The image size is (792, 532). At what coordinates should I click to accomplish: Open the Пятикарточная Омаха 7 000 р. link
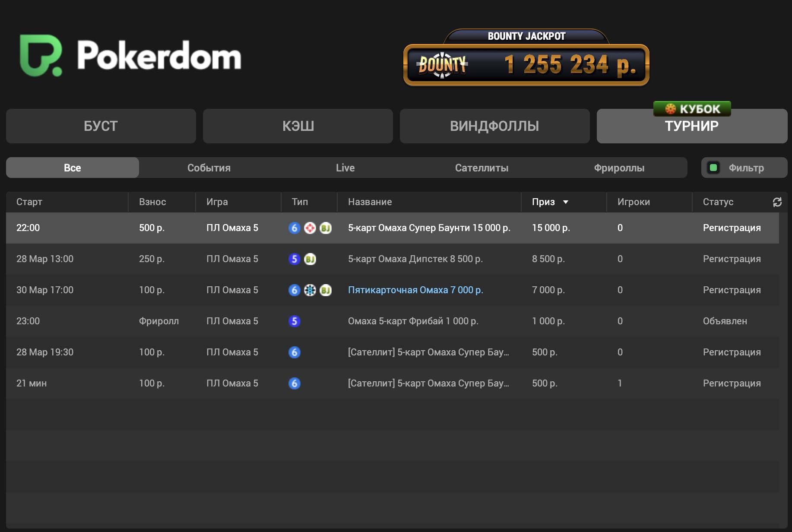(415, 290)
